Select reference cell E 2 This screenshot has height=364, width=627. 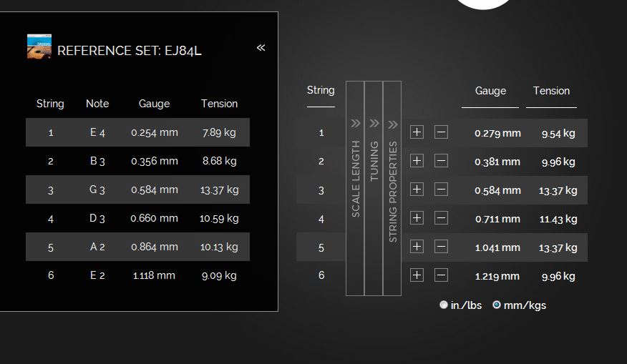[x=97, y=275]
